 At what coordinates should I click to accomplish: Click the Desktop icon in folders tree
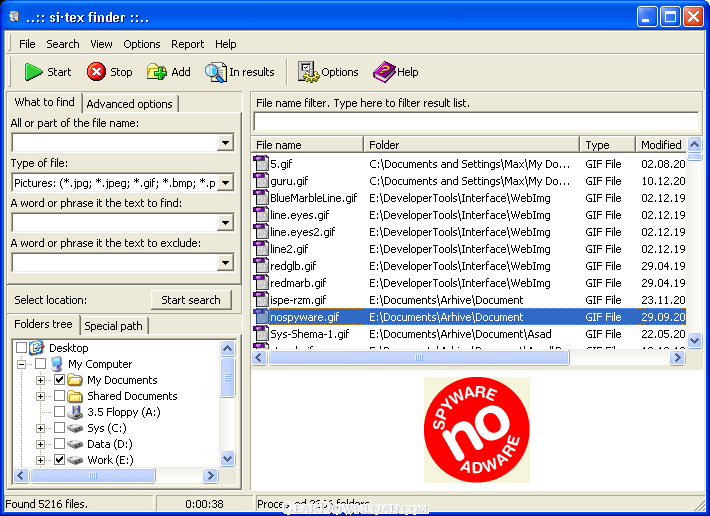(x=37, y=348)
